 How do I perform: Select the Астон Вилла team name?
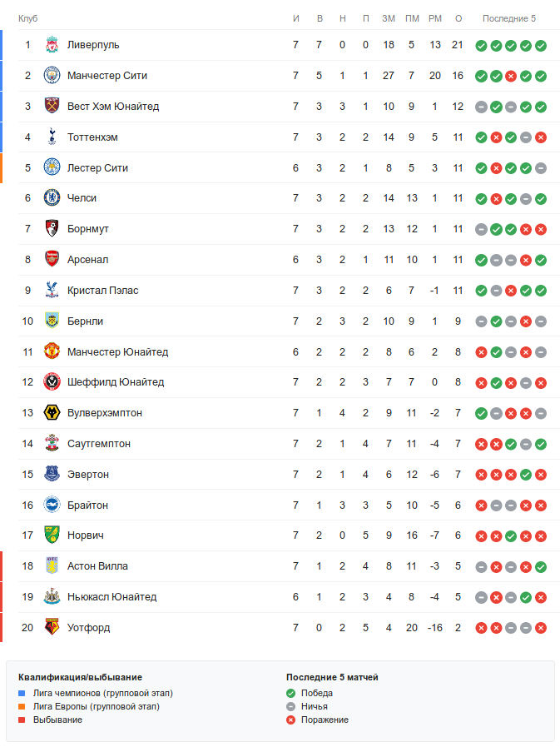tap(97, 566)
